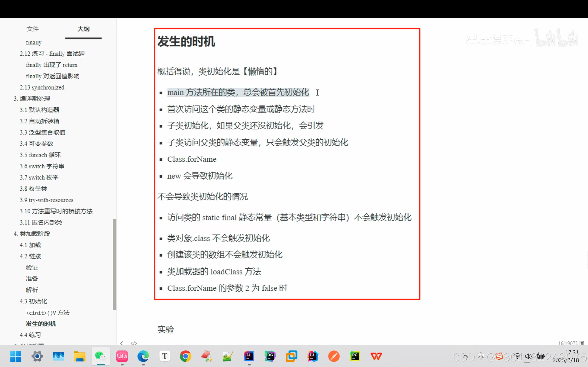This screenshot has width=588, height=367.
Task: Switch to the 文件 tab
Action: (x=32, y=29)
